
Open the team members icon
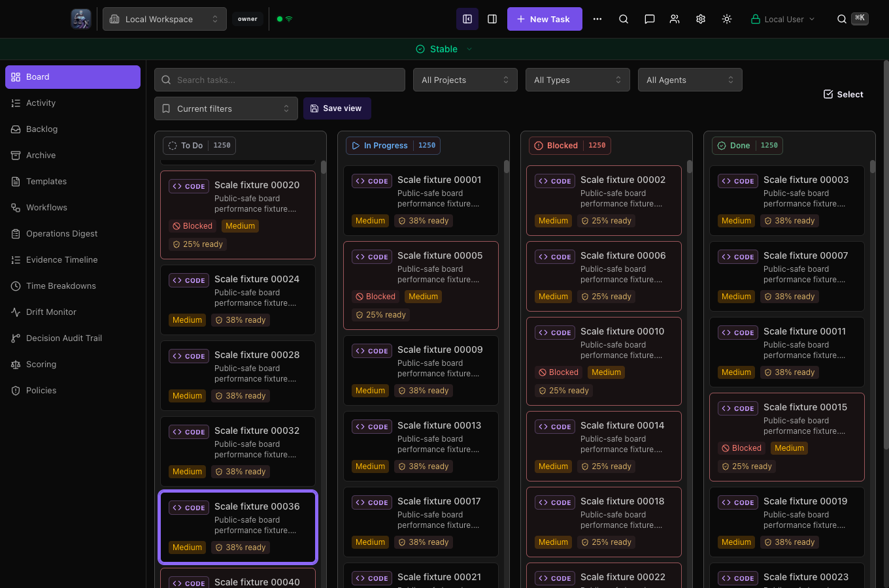pos(675,19)
